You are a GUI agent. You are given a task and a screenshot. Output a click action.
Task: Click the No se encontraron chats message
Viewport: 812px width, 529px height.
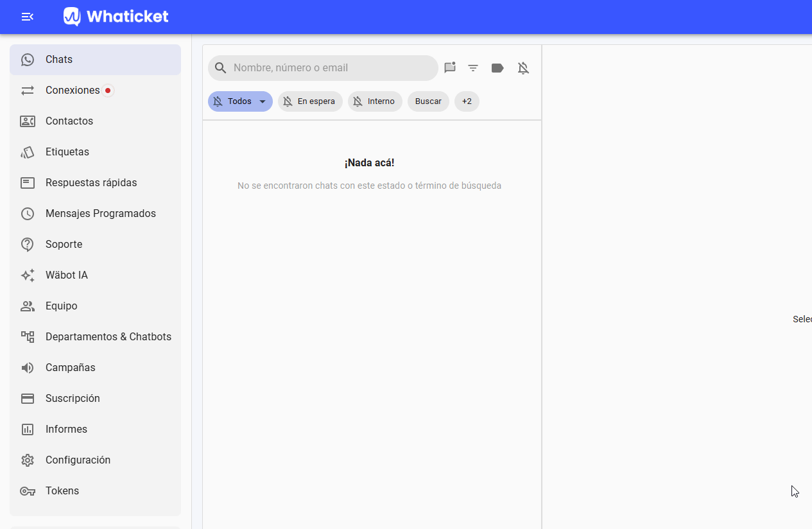click(x=369, y=186)
